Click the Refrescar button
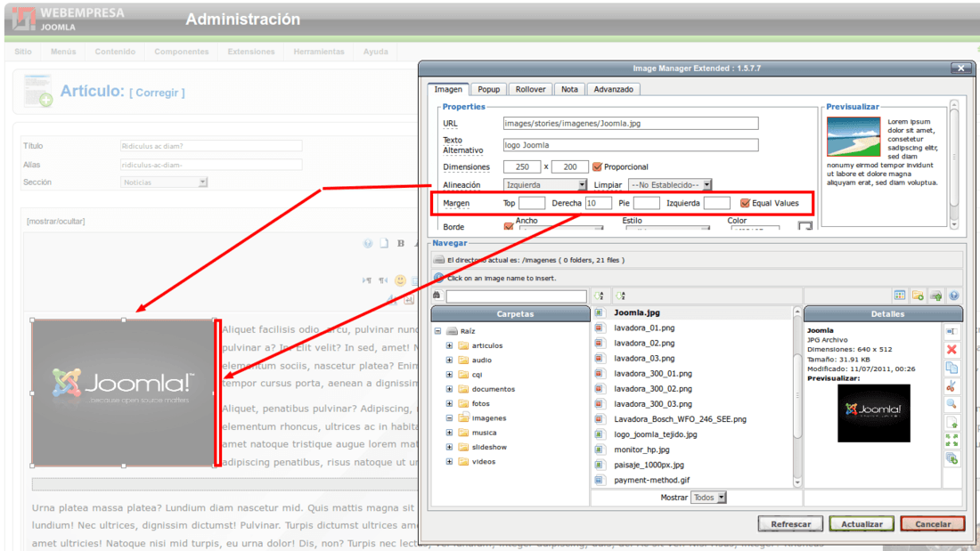This screenshot has width=980, height=551. click(x=790, y=524)
